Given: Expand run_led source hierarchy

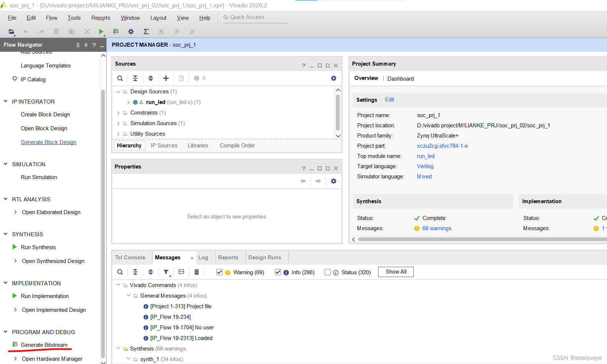Looking at the screenshot, I should click(128, 102).
